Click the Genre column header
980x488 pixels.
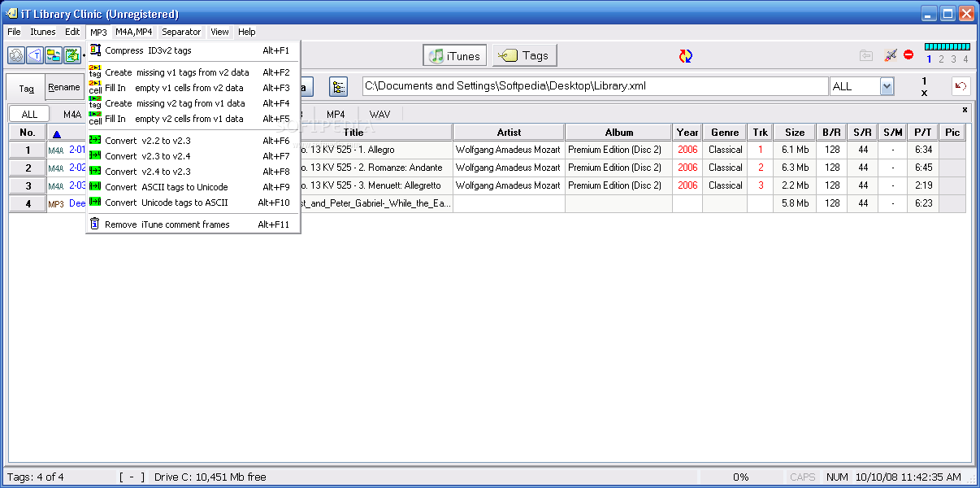[725, 133]
